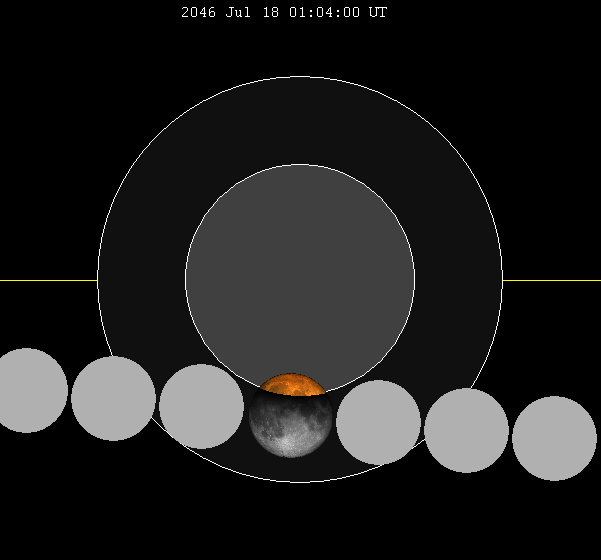
Task: Click the year 2046 in the timestamp
Action: click(x=198, y=13)
